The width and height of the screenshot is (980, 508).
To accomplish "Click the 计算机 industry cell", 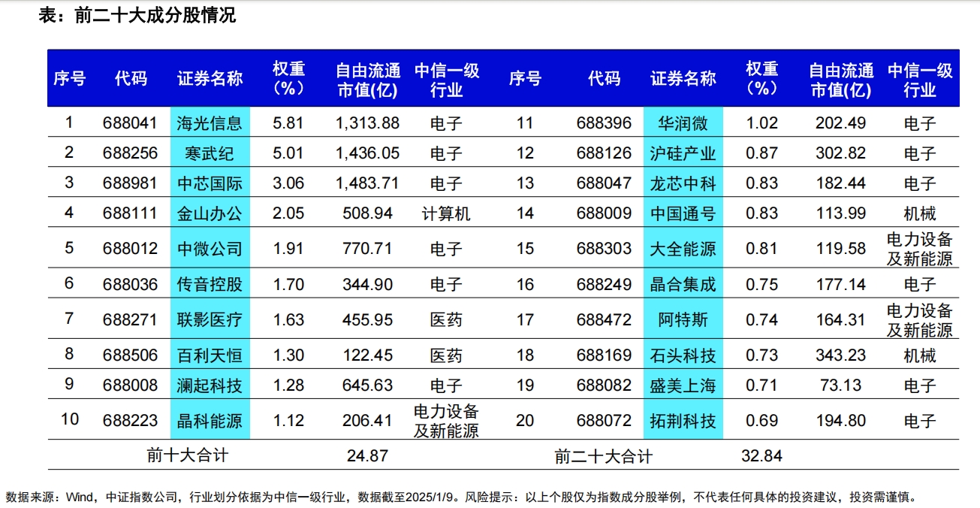I will click(447, 213).
